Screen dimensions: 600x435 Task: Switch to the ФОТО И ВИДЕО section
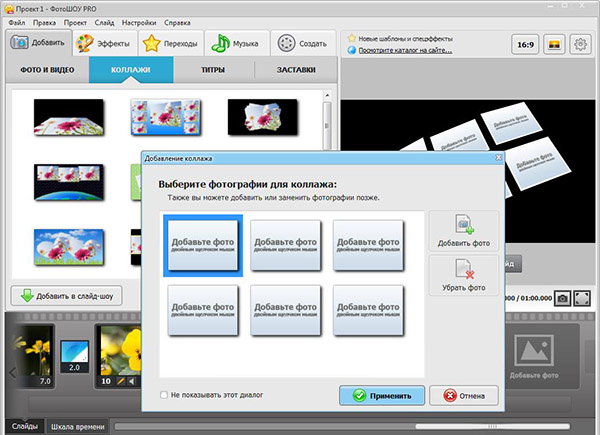47,70
